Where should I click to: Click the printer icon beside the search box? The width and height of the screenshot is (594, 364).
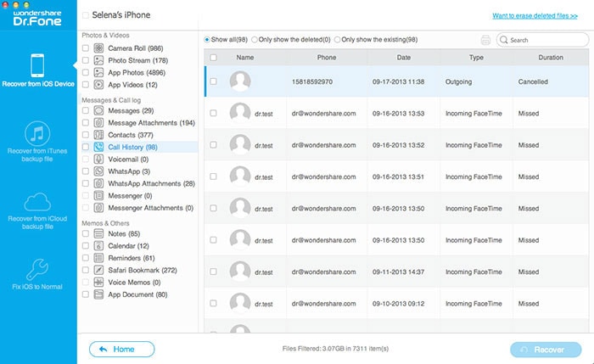(x=485, y=40)
